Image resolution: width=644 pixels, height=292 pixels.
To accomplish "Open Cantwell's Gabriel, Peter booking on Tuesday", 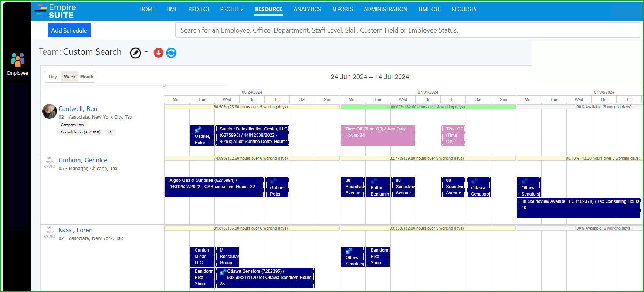I will coord(202,135).
